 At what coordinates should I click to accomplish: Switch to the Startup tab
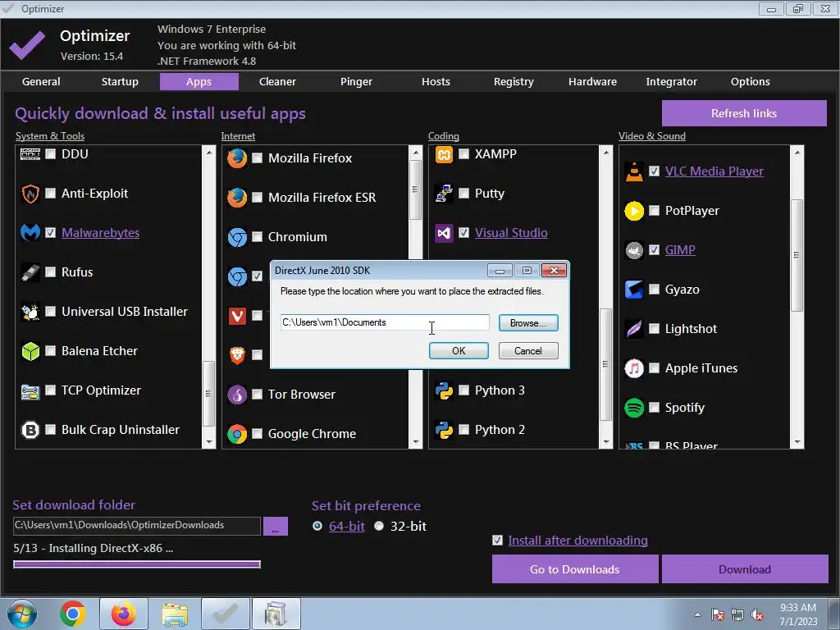pos(120,81)
